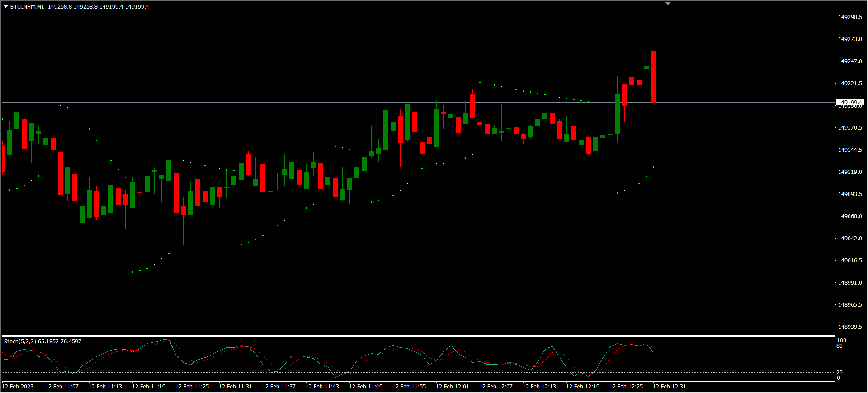
Task: Click the 12 Feb 11:49 time label
Action: point(366,387)
